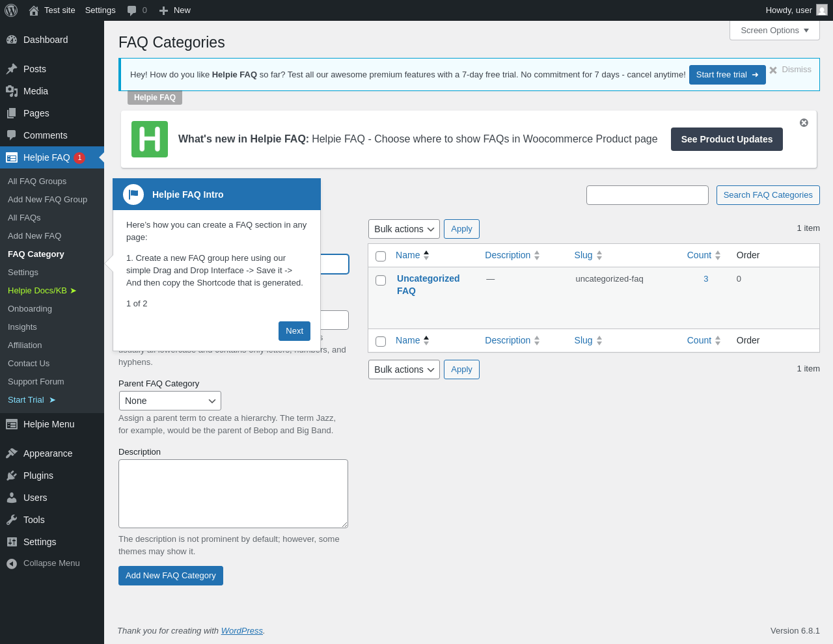This screenshot has width=833, height=644.
Task: Close the What's new Helpie notice
Action: click(x=804, y=122)
